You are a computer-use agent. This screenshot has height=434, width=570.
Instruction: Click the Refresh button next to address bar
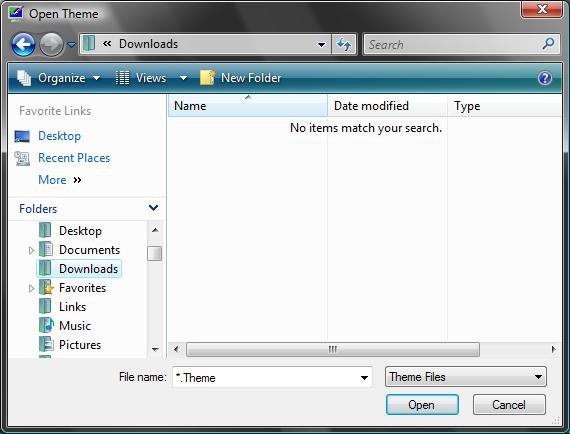(344, 44)
